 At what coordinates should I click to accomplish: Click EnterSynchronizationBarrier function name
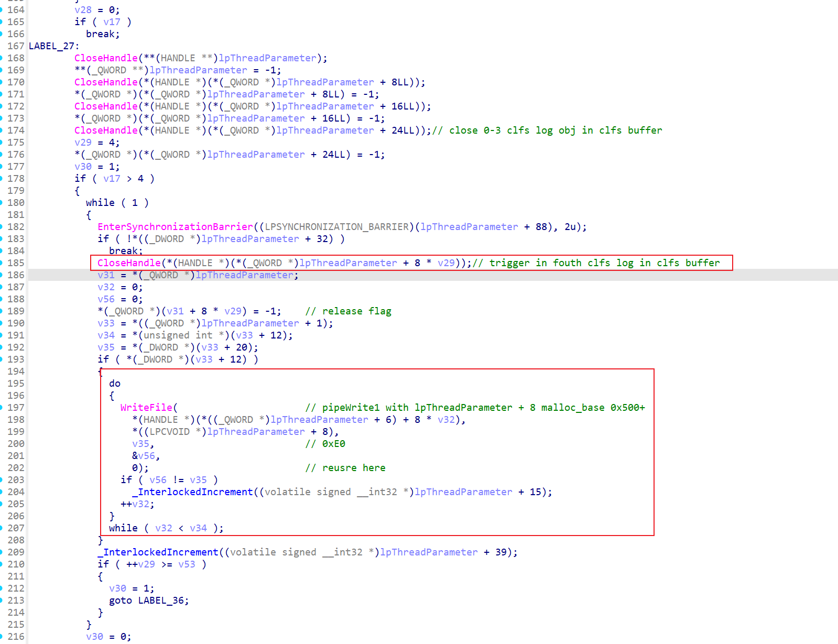click(x=175, y=227)
